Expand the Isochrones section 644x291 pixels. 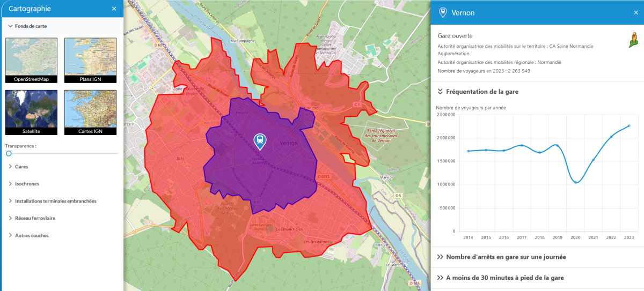coord(27,184)
